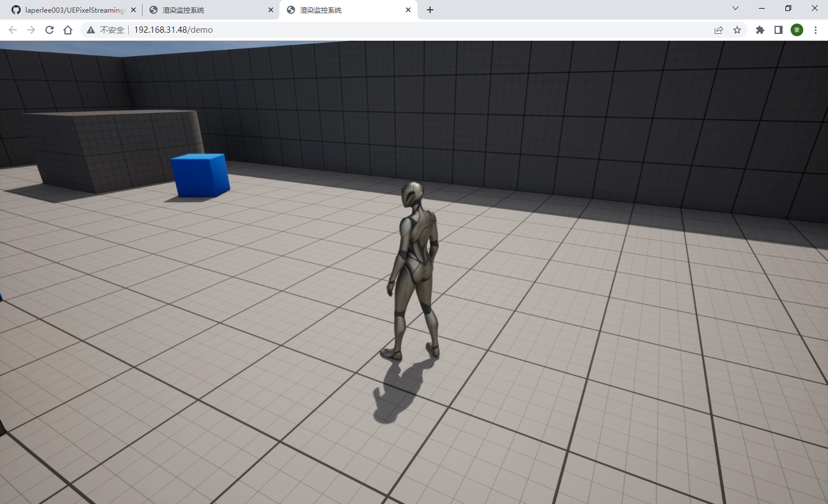Close the middle 渲染监控系统 tab

point(270,9)
